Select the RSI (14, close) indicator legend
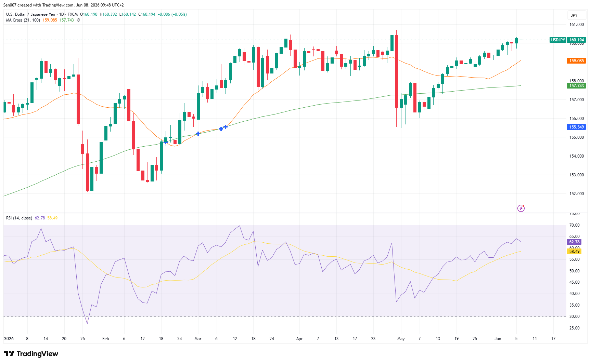The width and height of the screenshot is (591, 364). [x=19, y=218]
